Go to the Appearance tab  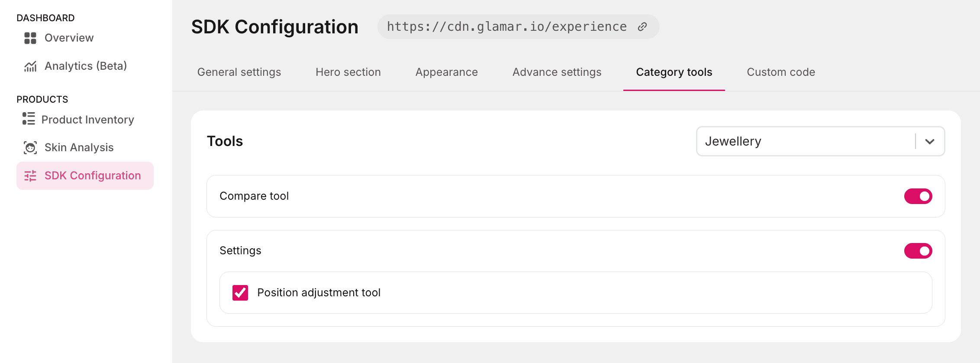pos(446,72)
